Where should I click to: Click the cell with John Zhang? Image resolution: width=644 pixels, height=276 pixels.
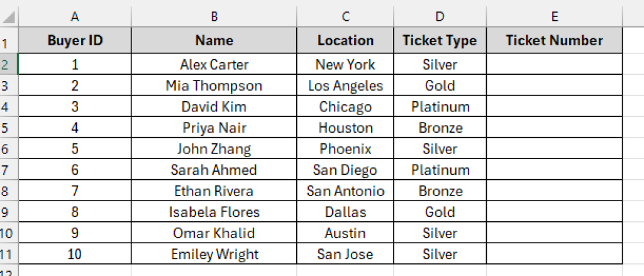[214, 148]
